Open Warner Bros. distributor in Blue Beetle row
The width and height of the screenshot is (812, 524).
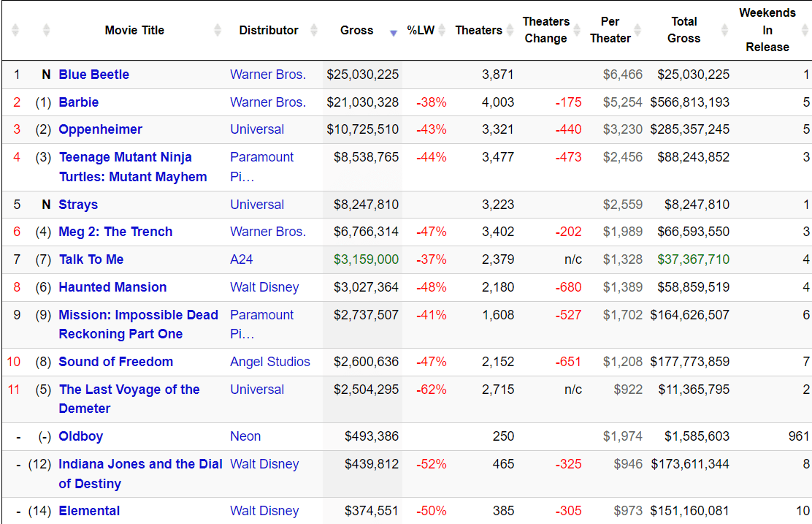point(268,75)
